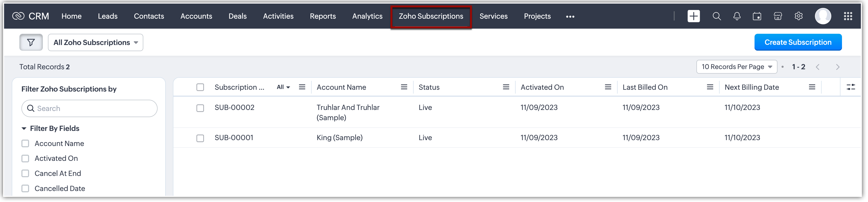The width and height of the screenshot is (868, 202).
Task: Tick the Account Name filter checkbox
Action: coord(25,143)
